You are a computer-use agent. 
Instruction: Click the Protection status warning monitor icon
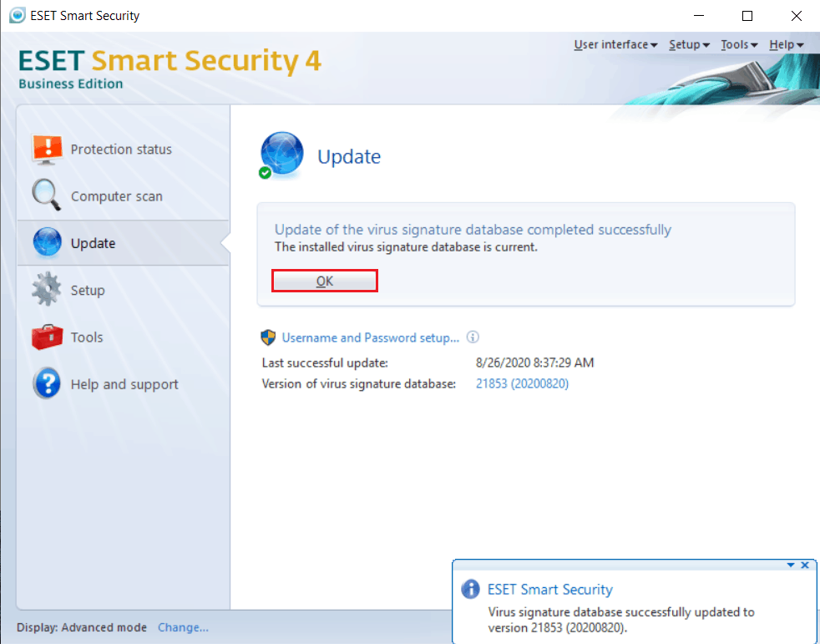(x=47, y=150)
